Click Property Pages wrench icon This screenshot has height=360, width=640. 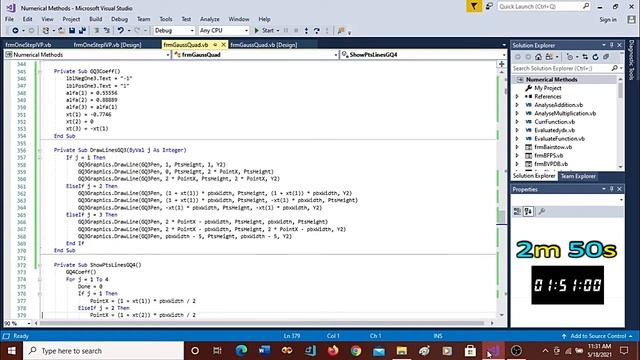(542, 211)
